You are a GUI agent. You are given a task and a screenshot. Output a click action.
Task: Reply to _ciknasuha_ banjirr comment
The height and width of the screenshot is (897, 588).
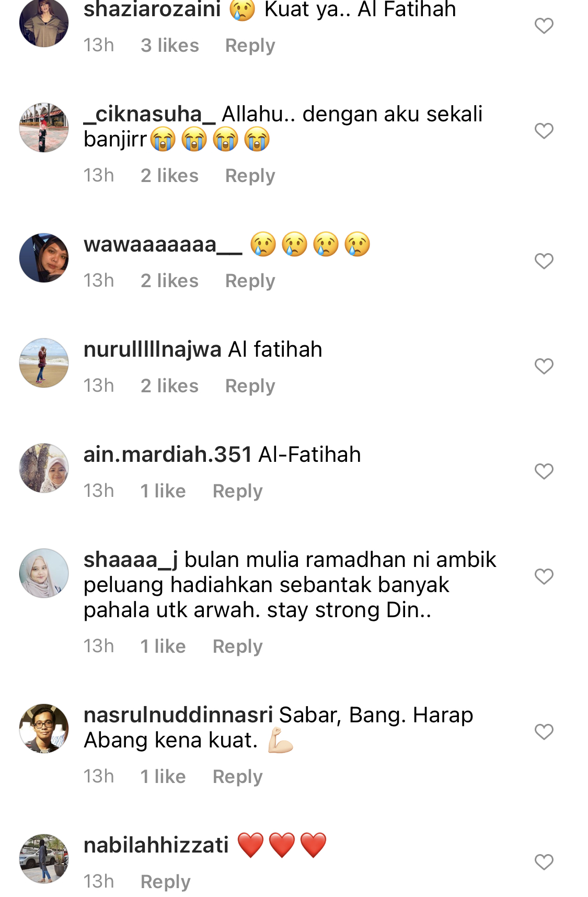[250, 176]
